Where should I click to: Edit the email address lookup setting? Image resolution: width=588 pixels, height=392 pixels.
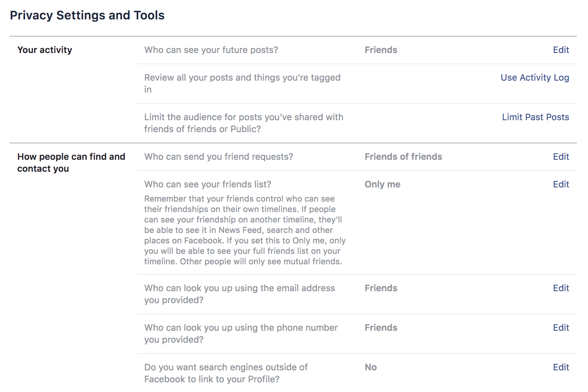[561, 288]
